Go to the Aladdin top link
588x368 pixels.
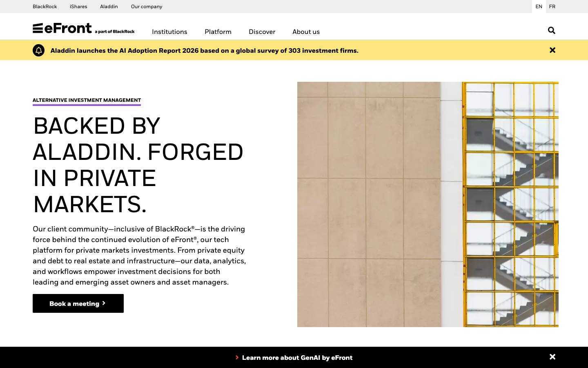tap(109, 7)
